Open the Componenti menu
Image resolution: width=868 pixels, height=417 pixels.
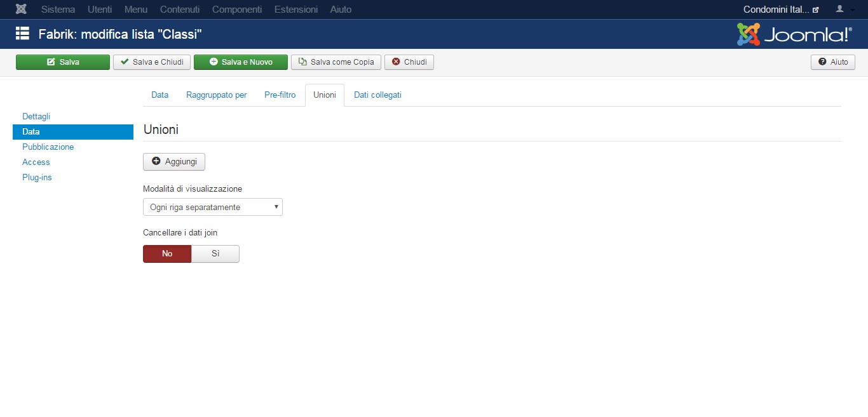pyautogui.click(x=237, y=10)
